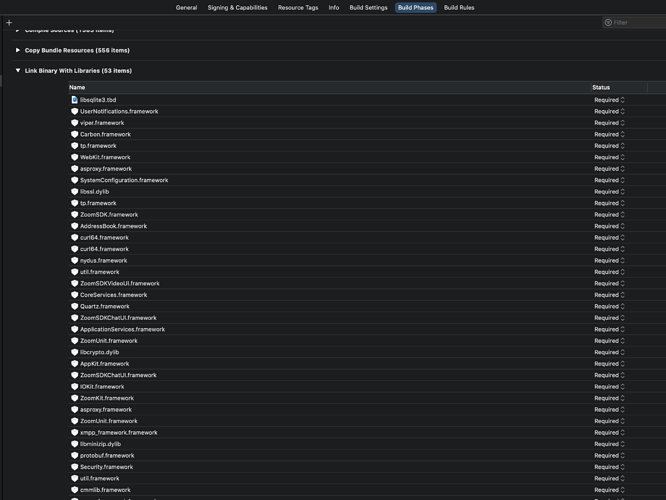Select nydus.framework name text
The height and width of the screenshot is (500, 666).
[104, 260]
